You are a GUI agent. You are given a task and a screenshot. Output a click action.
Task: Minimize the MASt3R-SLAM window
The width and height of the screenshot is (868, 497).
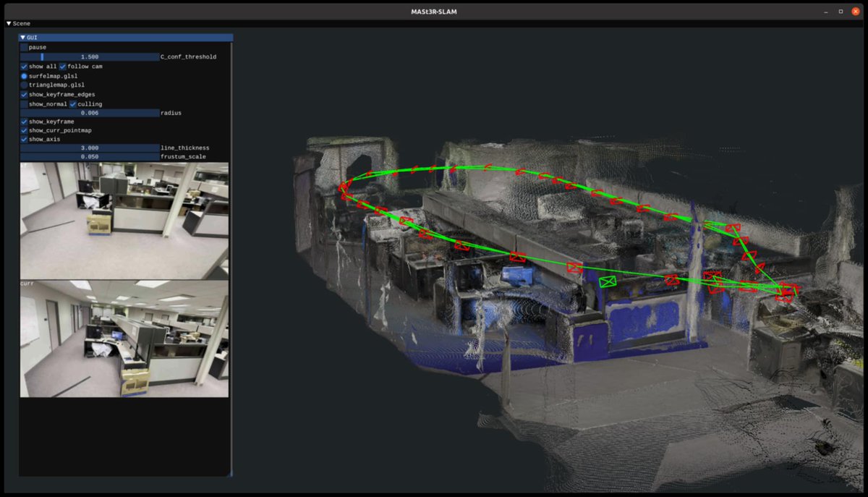click(825, 12)
